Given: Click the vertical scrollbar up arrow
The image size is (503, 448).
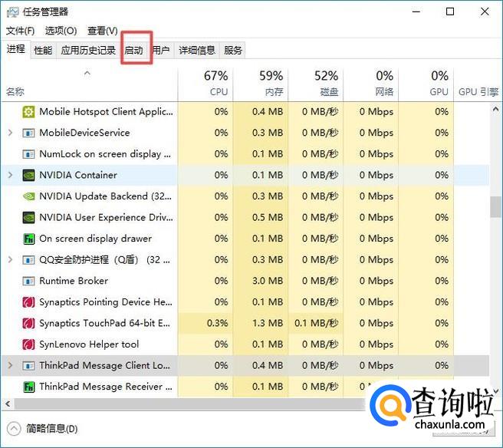Looking at the screenshot, I should click(x=495, y=110).
